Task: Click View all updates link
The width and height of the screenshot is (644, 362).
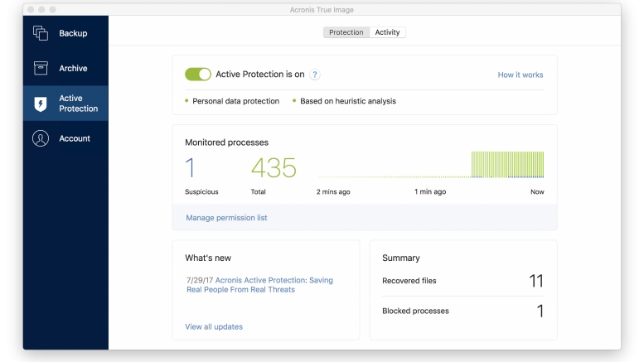Action: click(214, 326)
